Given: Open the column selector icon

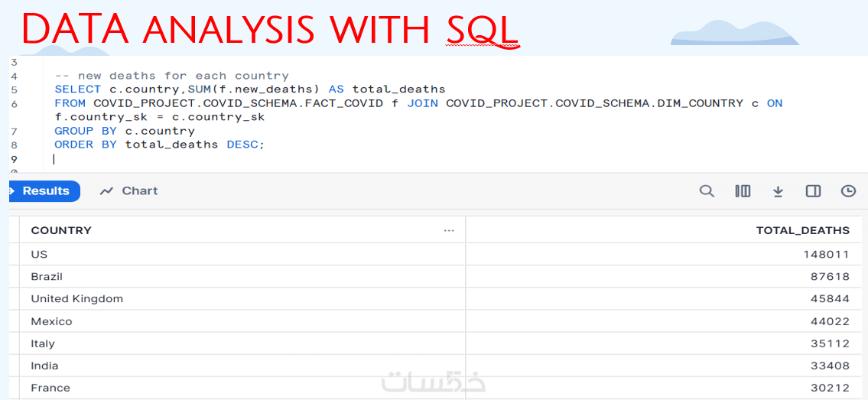Looking at the screenshot, I should [743, 191].
